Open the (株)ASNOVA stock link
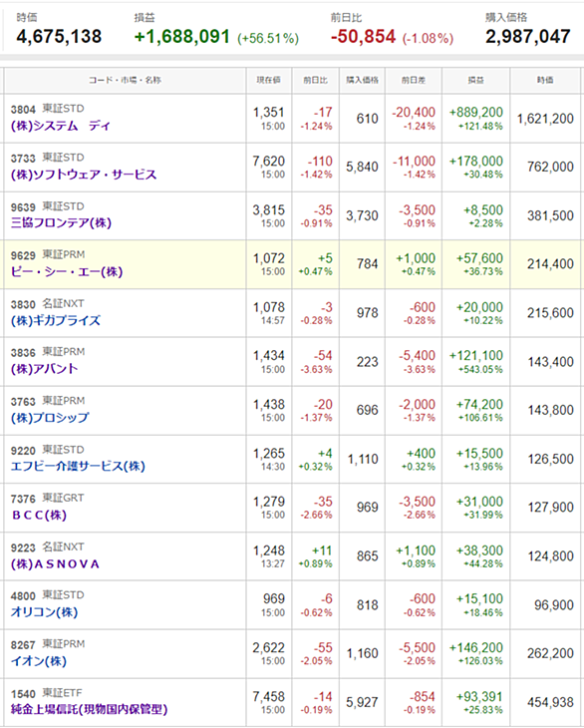 [x=55, y=563]
